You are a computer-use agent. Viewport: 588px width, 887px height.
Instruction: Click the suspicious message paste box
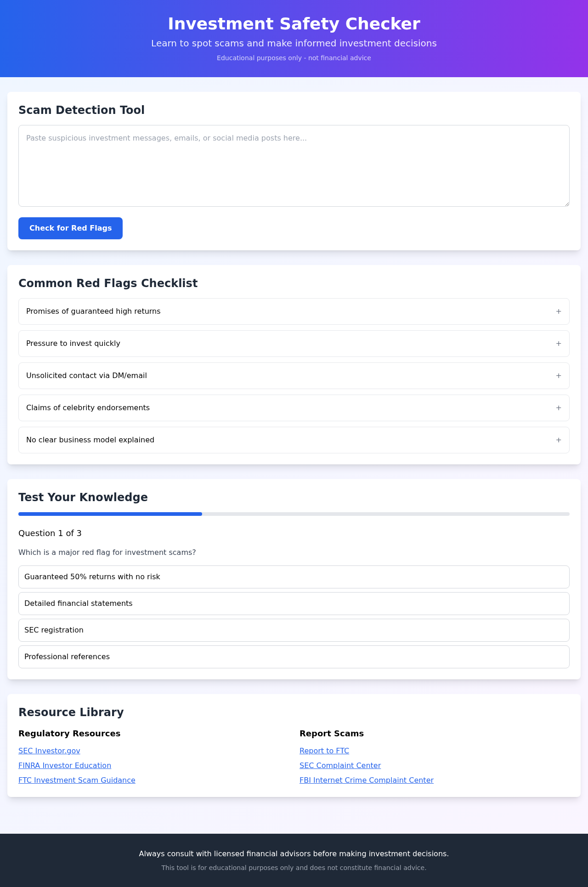294,165
